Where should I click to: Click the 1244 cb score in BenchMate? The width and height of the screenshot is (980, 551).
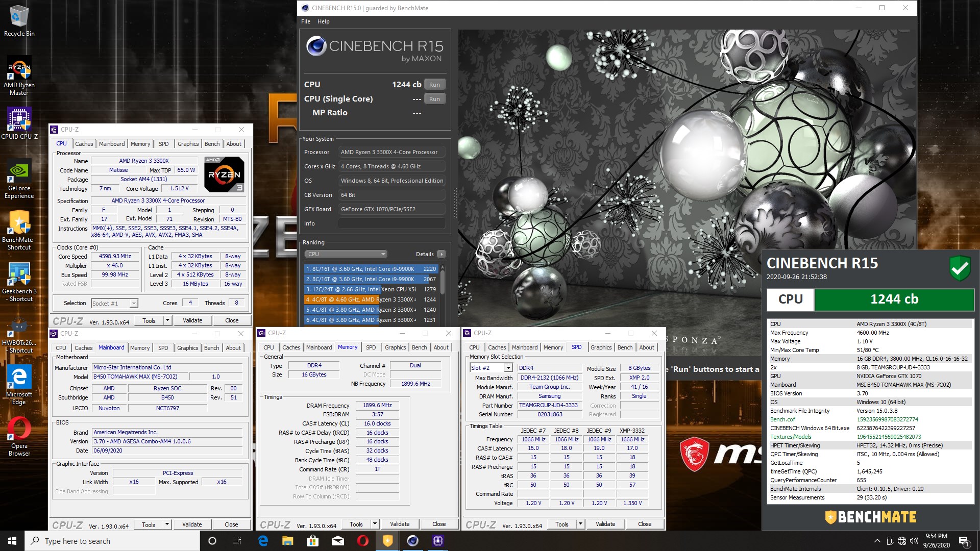pyautogui.click(x=894, y=299)
